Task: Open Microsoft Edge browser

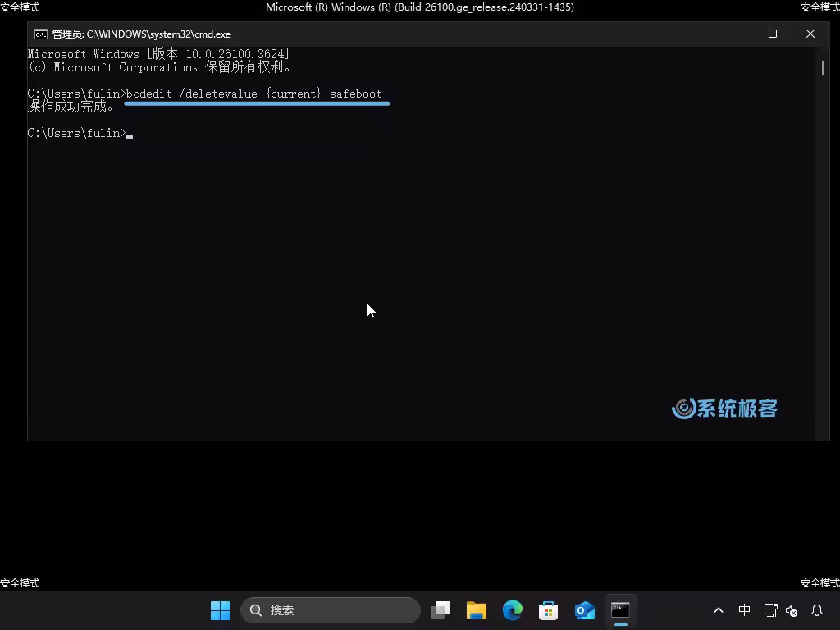Action: [513, 610]
